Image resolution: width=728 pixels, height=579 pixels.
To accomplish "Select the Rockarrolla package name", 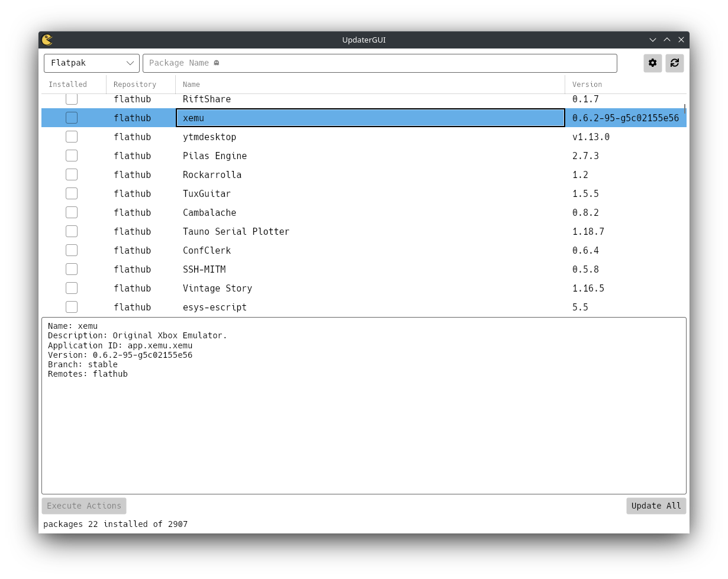I will (212, 174).
